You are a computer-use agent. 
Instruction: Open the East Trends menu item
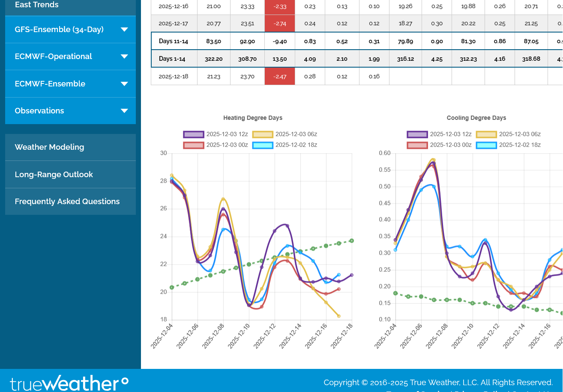point(37,5)
